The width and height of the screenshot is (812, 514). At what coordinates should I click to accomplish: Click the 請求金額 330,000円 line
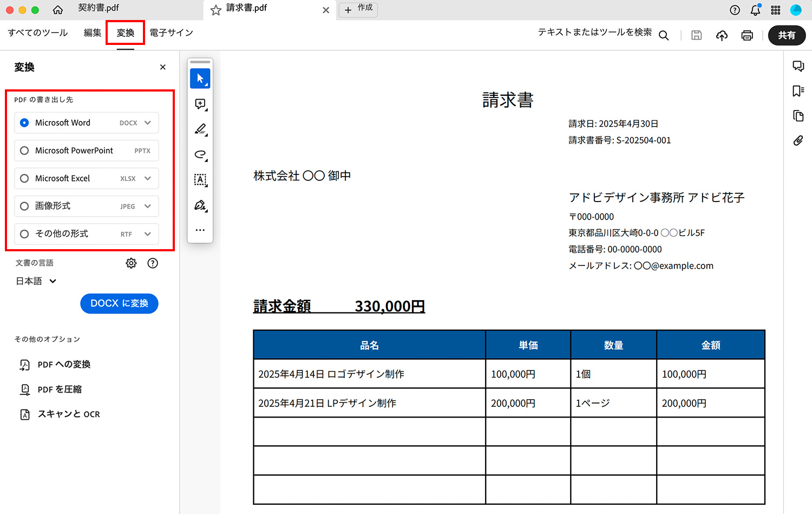[x=339, y=306]
